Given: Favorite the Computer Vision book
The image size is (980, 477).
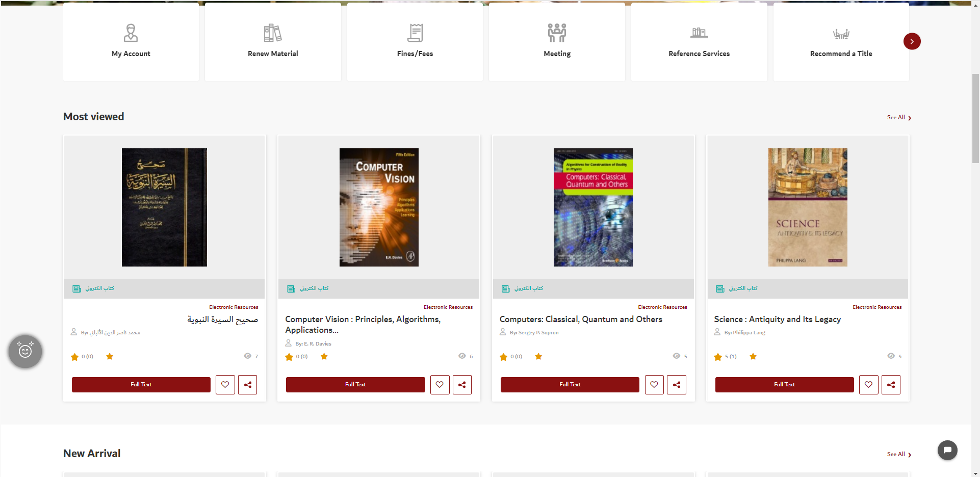Looking at the screenshot, I should point(440,385).
